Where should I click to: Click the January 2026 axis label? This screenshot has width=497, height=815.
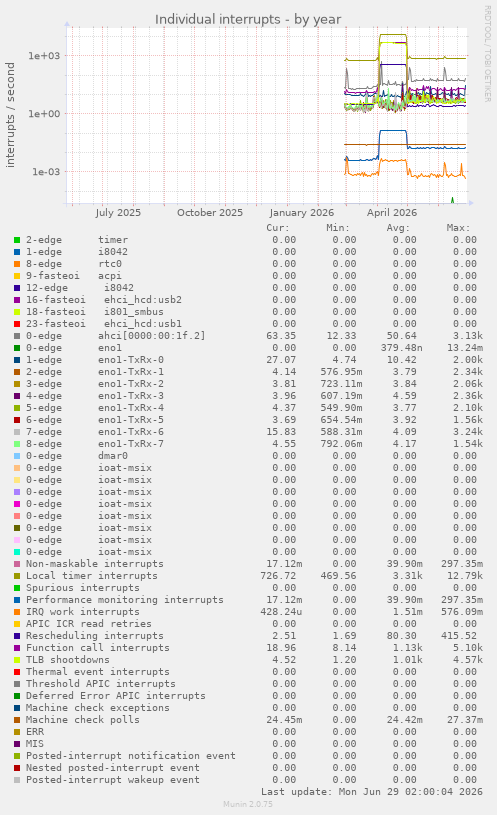302,213
